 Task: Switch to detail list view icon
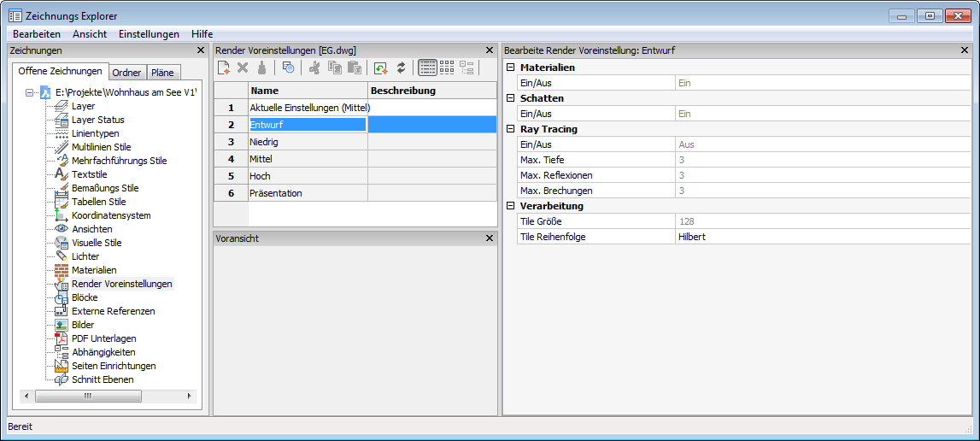427,68
